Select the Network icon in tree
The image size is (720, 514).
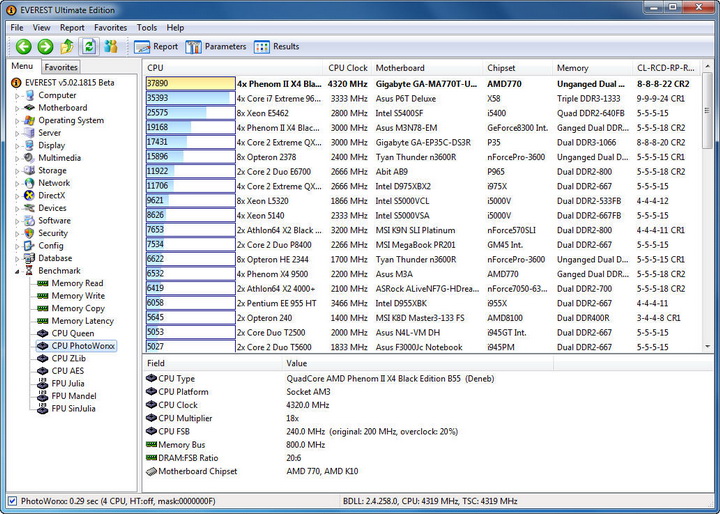29,183
